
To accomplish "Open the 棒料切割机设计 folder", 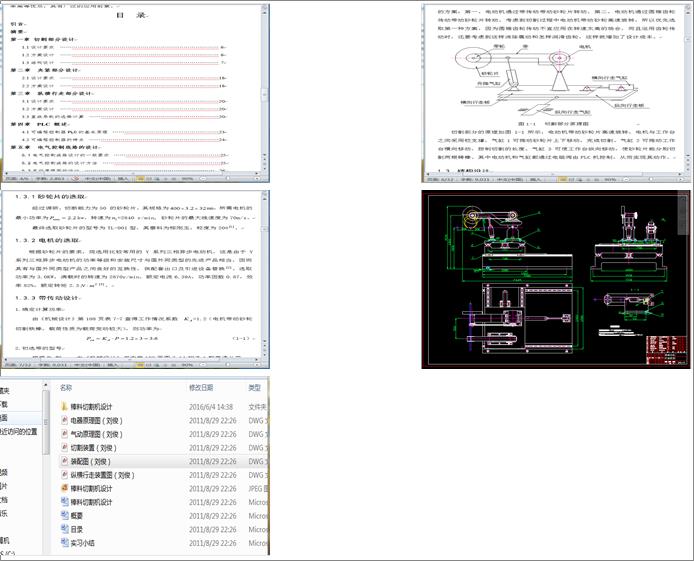I will tap(91, 407).
